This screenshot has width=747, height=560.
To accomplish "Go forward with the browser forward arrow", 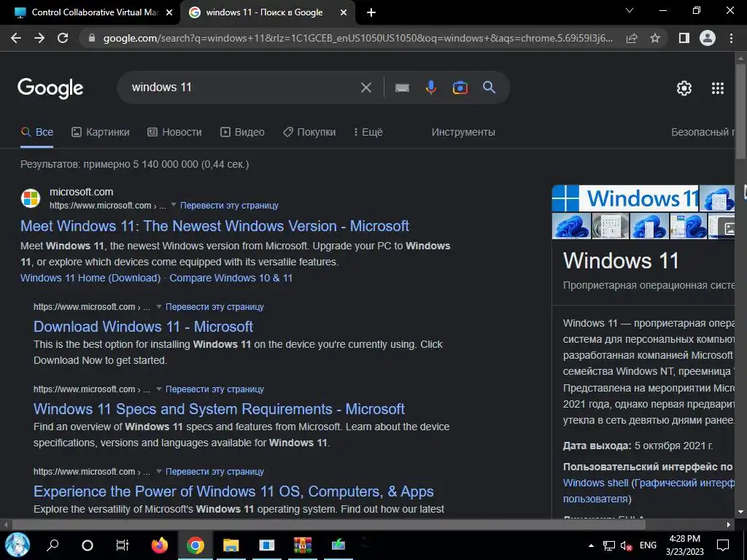I will pyautogui.click(x=39, y=38).
